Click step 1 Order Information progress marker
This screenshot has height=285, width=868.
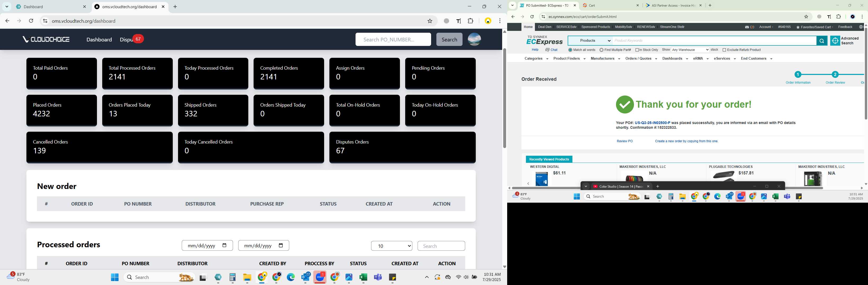[797, 74]
